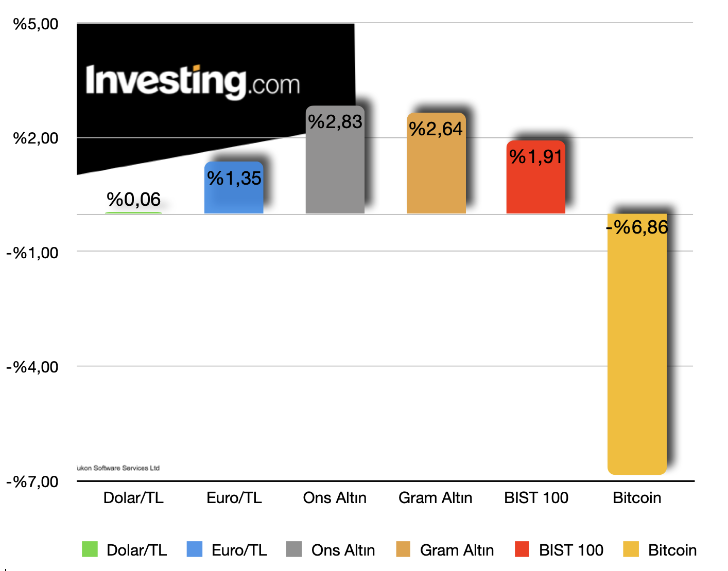728x571 pixels.
Task: Select the tan Gram Altın bar
Action: point(436,164)
